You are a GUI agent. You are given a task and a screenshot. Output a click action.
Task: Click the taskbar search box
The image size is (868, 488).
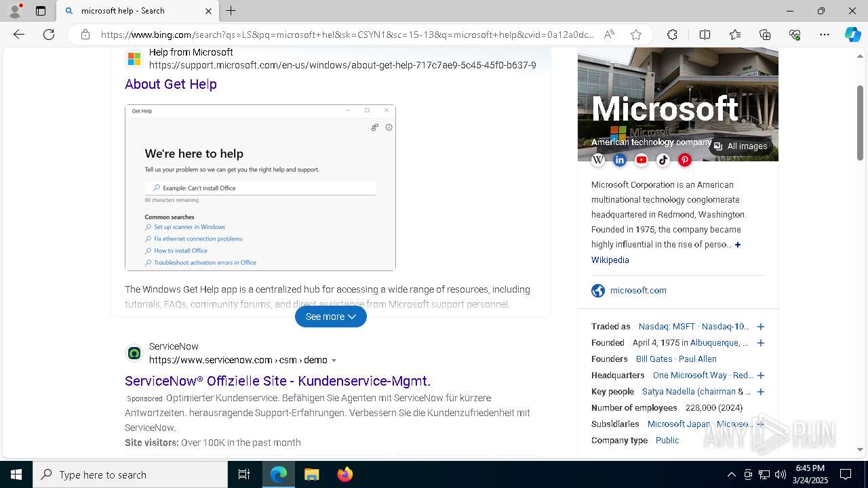point(130,474)
